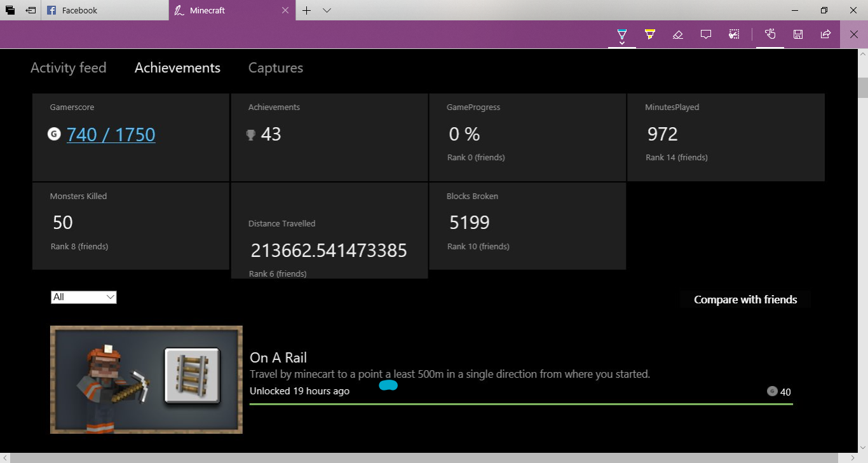Show tab previews with the chevron
This screenshot has width=868, height=463.
[327, 10]
